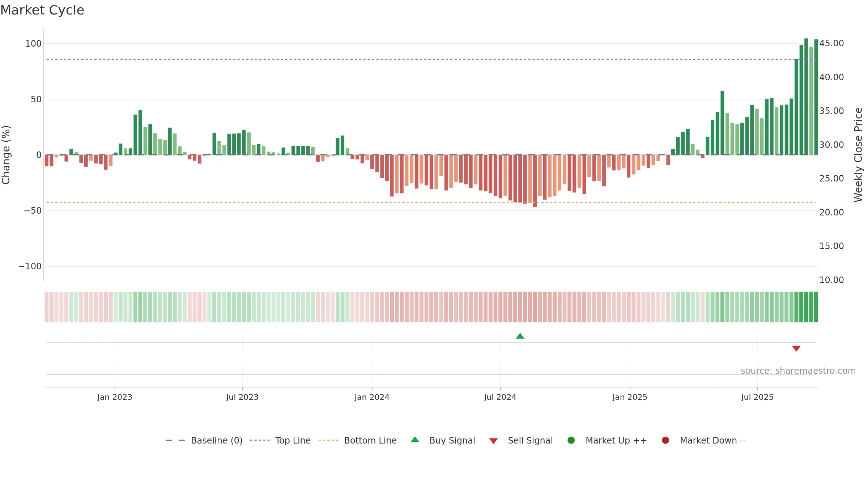Click the green triangle icon in legend
Image resolution: width=868 pixels, height=488 pixels.
415,440
